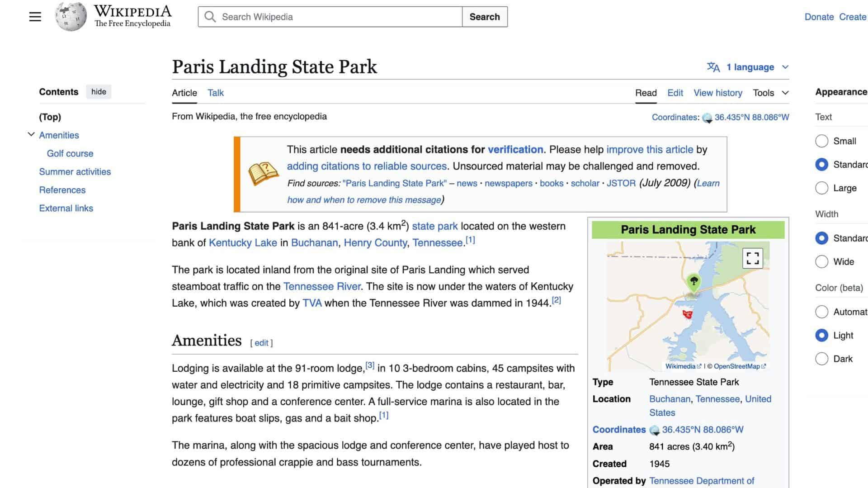Select the Read tab

646,93
